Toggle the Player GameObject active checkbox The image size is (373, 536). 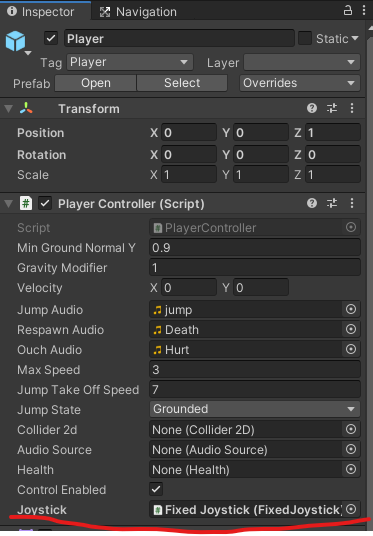(51, 38)
